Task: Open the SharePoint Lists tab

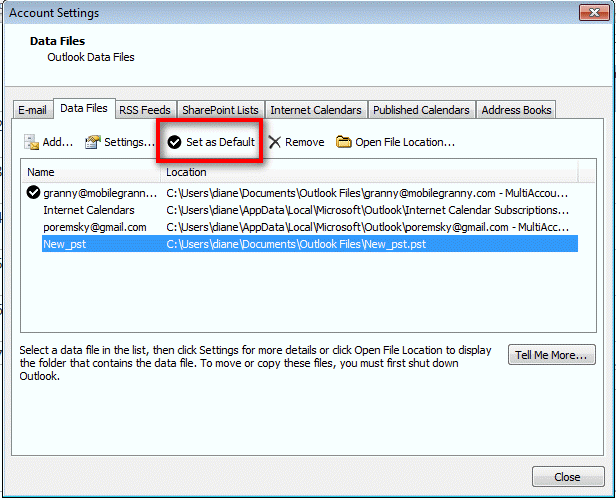Action: [x=220, y=110]
